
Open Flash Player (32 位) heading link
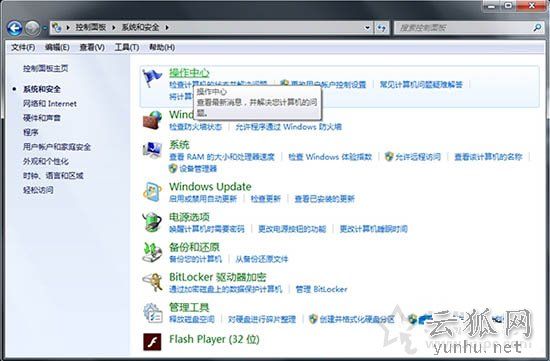click(214, 339)
